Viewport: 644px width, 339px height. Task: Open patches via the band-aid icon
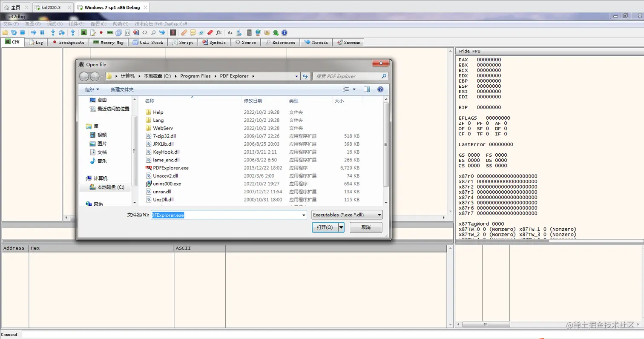(x=184, y=32)
